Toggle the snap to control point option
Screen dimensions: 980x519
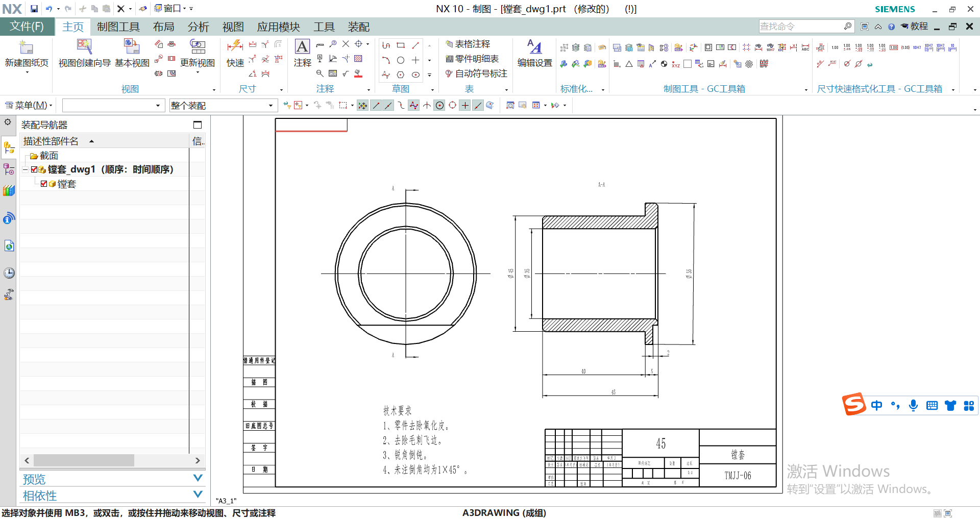click(401, 106)
